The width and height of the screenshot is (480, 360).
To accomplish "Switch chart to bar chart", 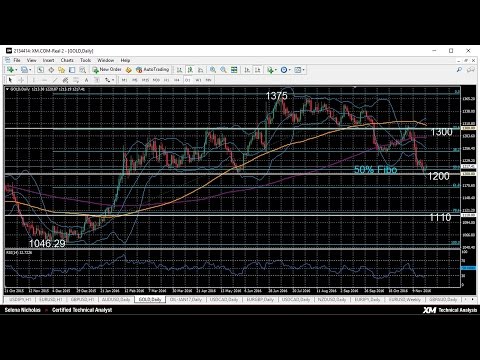I will [179, 70].
